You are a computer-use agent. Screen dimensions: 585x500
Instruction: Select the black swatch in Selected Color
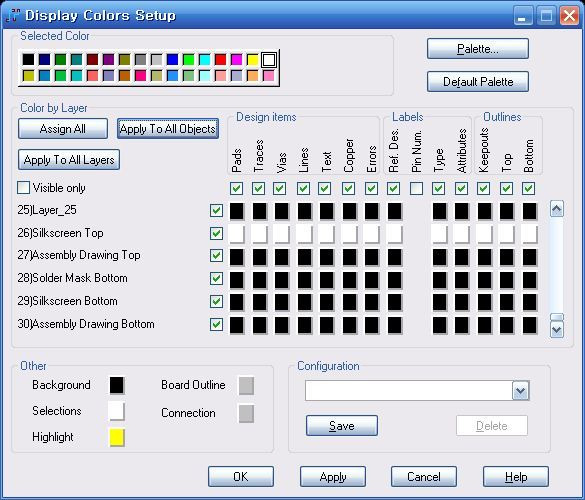tap(28, 60)
